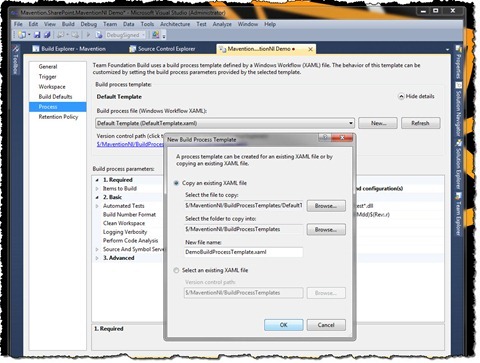The width and height of the screenshot is (480, 363).
Task: Open the View menu
Action: point(50,24)
